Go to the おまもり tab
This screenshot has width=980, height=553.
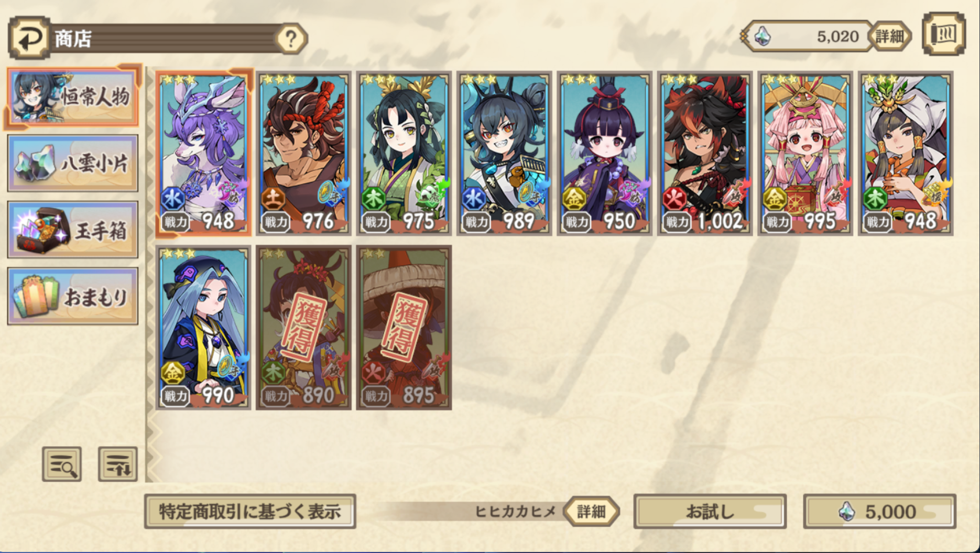pos(73,296)
